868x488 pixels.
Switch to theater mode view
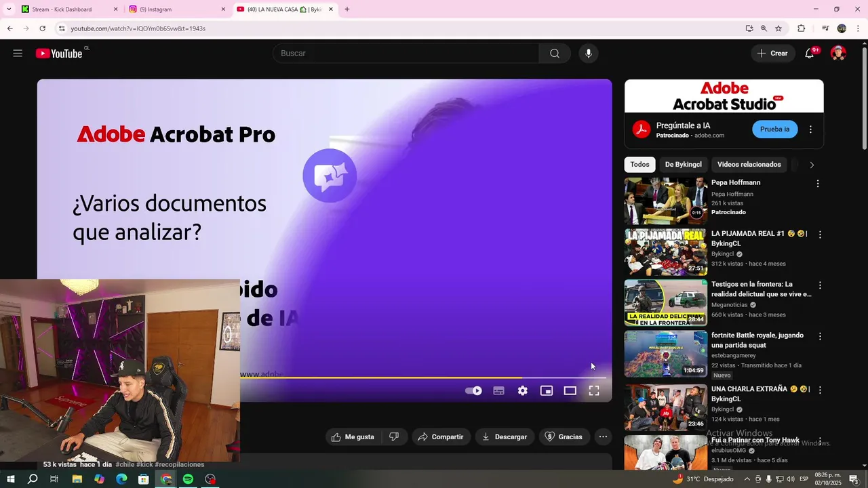[x=570, y=390]
